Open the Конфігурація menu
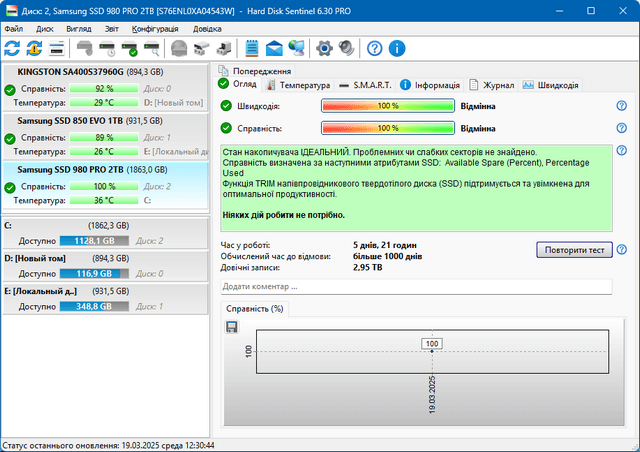The width and height of the screenshot is (640, 452). pyautogui.click(x=155, y=30)
